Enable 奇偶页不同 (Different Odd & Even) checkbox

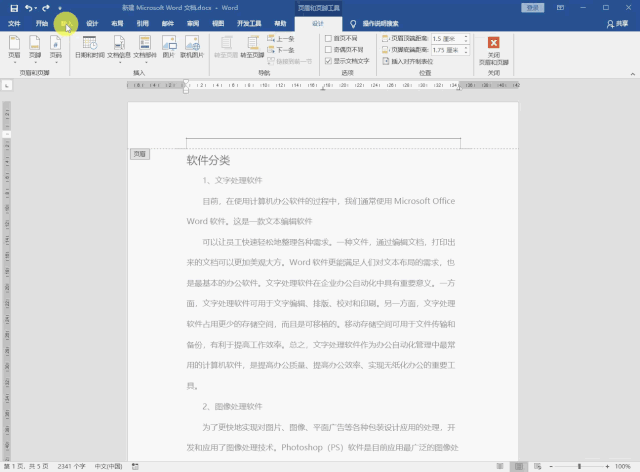pyautogui.click(x=328, y=49)
